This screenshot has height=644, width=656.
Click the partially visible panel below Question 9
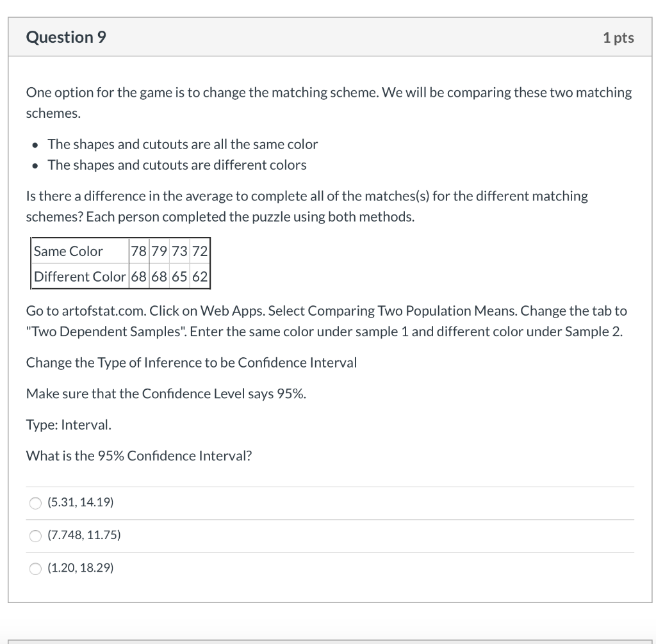[x=328, y=639]
